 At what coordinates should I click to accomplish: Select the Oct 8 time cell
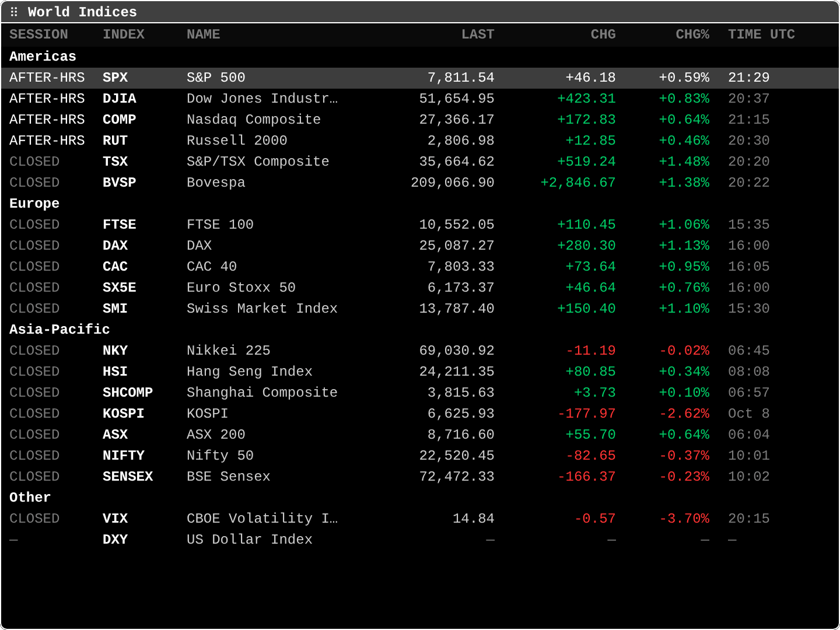pos(749,414)
